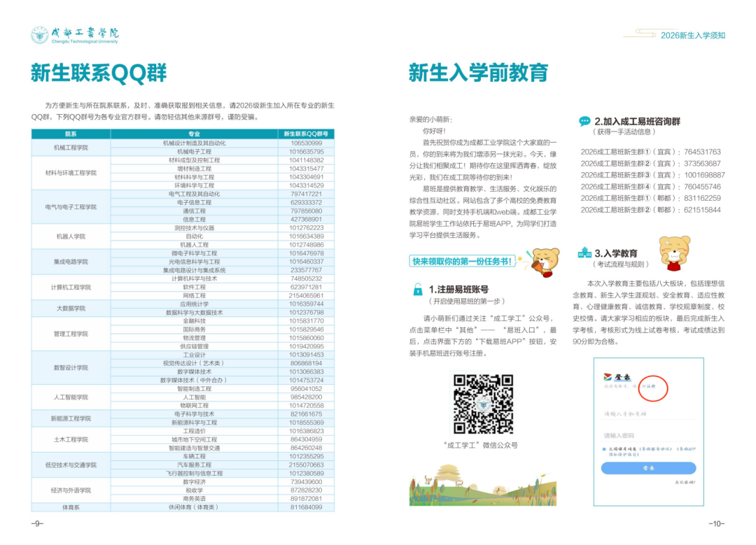Click the QQ number 811684099
The image size is (756, 545).
(x=306, y=507)
